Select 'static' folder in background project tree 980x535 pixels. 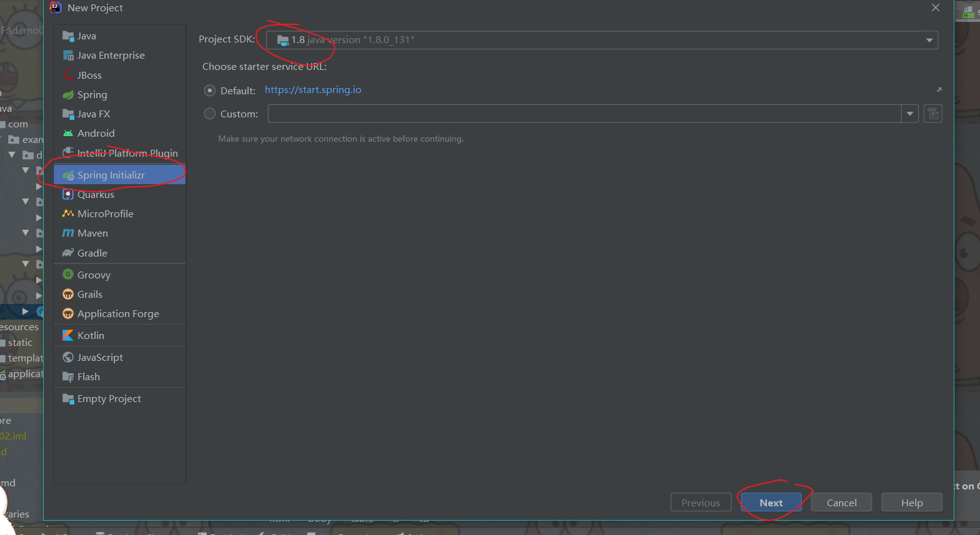19,342
